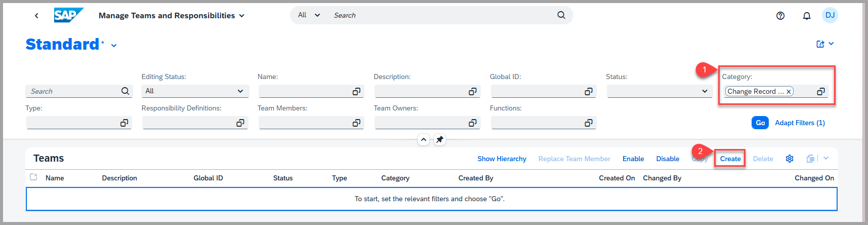868x225 pixels.
Task: Open the Standard view variant dropdown
Action: click(x=114, y=46)
